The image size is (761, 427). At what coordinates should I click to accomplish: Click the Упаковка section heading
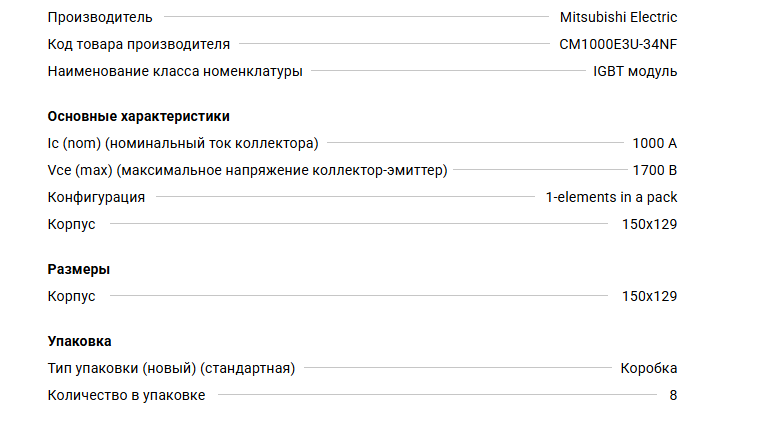pos(79,341)
